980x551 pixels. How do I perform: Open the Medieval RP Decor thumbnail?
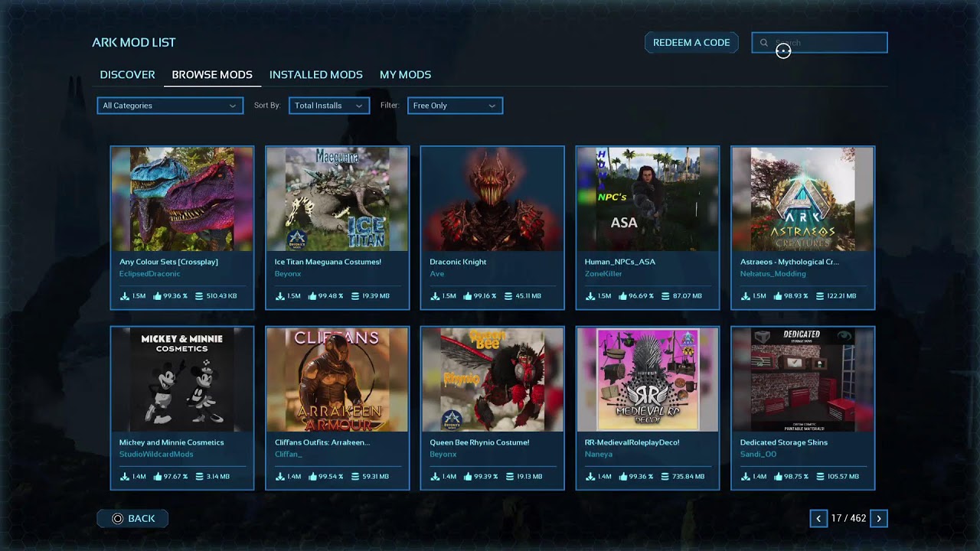click(648, 380)
